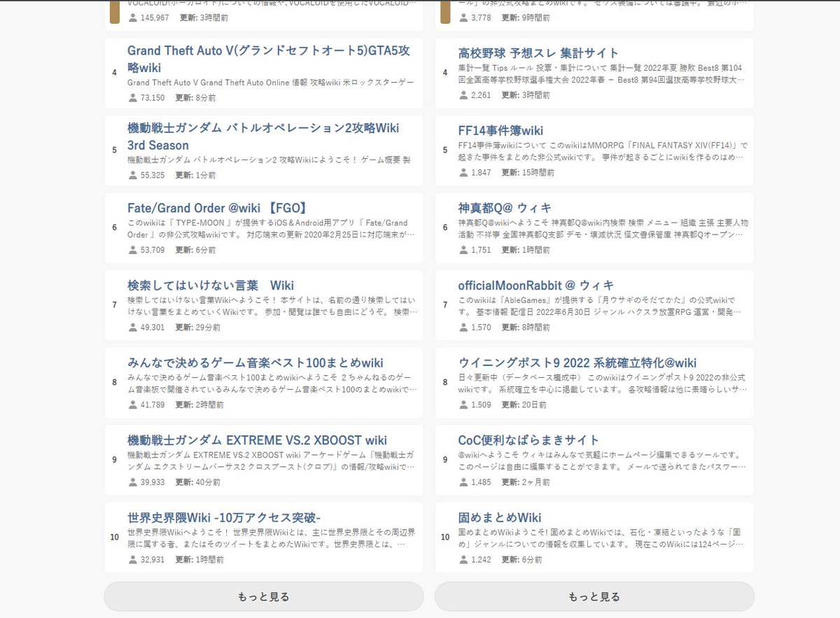Open 固めまとめWiki link

(500, 518)
